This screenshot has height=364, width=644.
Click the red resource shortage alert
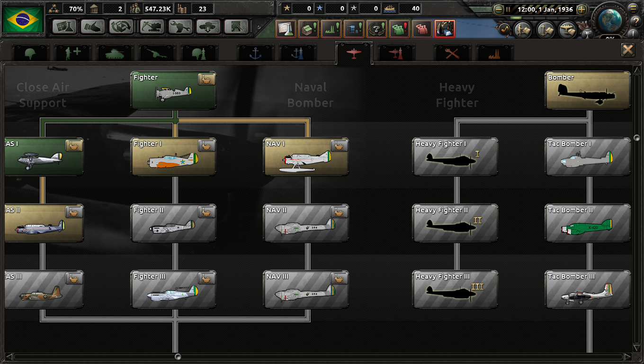pyautogui.click(x=445, y=29)
